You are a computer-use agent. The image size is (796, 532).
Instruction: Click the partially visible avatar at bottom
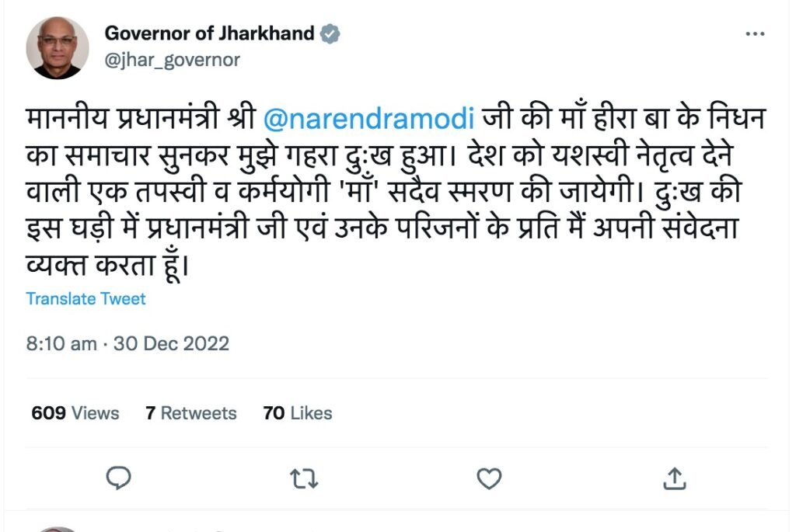tap(58, 529)
